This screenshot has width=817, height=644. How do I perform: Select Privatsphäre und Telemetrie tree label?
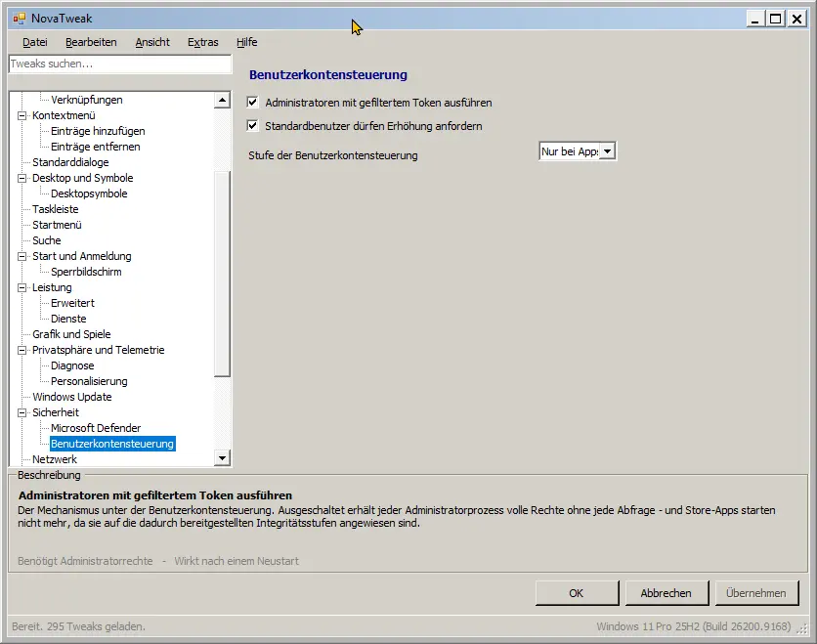point(99,350)
